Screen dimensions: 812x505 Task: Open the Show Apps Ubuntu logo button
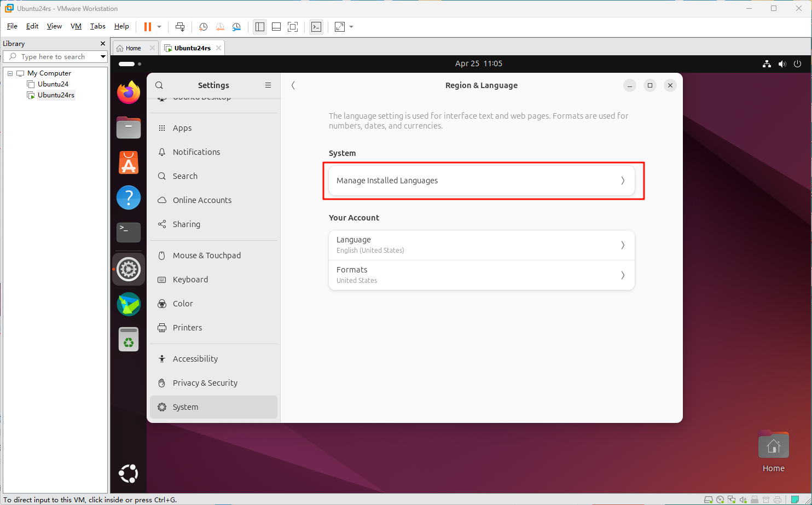click(129, 473)
